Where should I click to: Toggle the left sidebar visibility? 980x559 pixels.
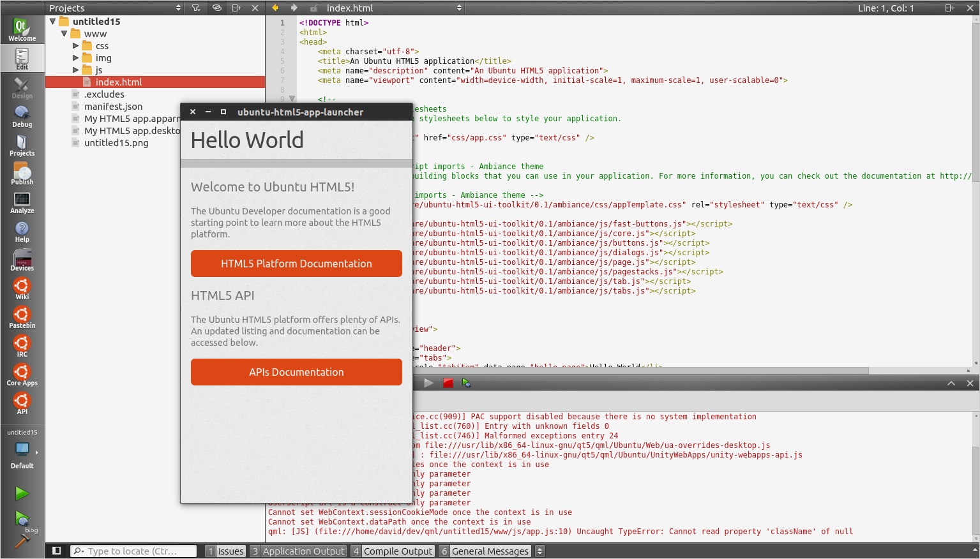click(56, 551)
